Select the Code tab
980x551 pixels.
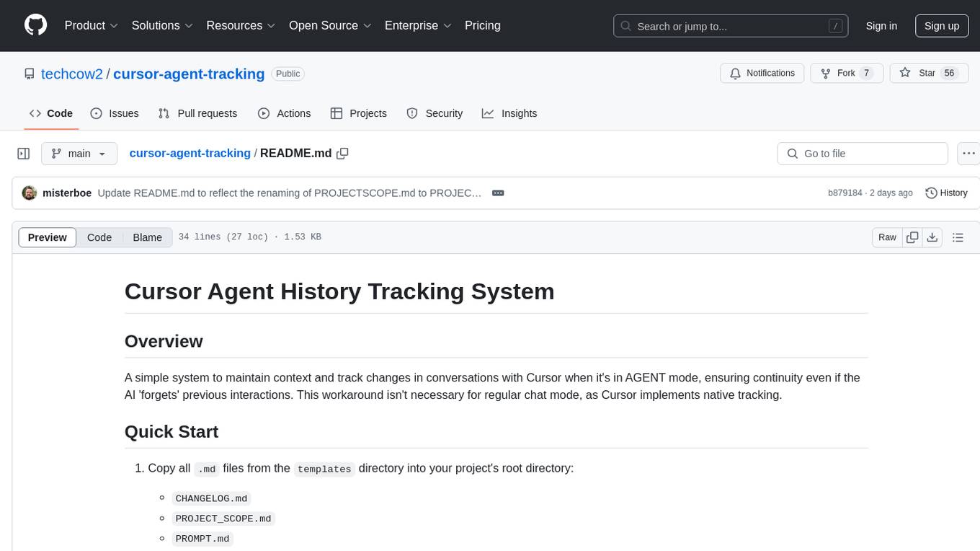pos(50,113)
